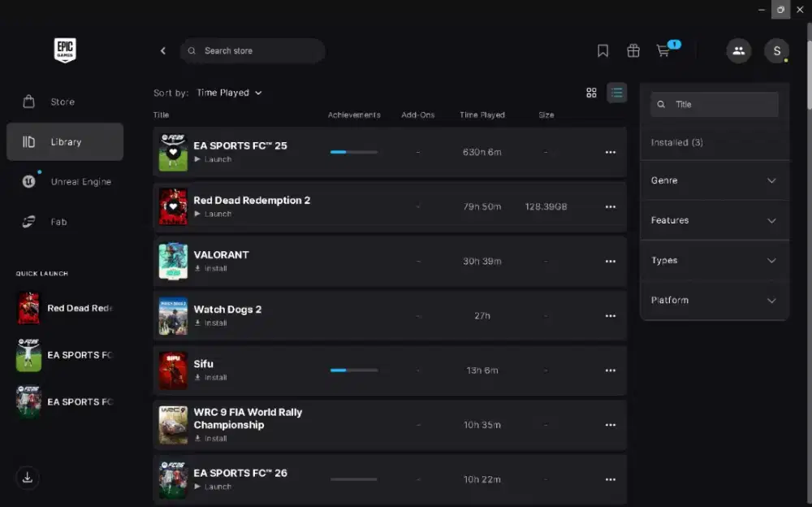This screenshot has height=507, width=812.
Task: Click the WRC 9 cover thumbnail
Action: [x=173, y=425]
